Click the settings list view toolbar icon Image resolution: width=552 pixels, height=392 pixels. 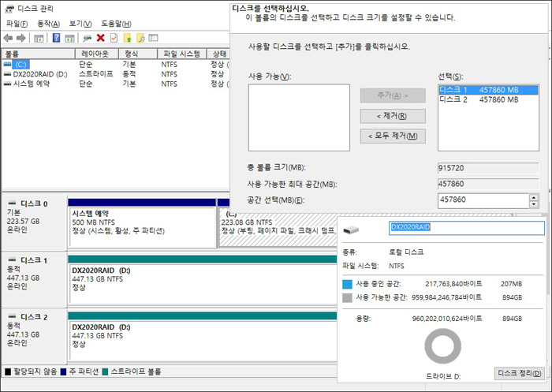153,38
